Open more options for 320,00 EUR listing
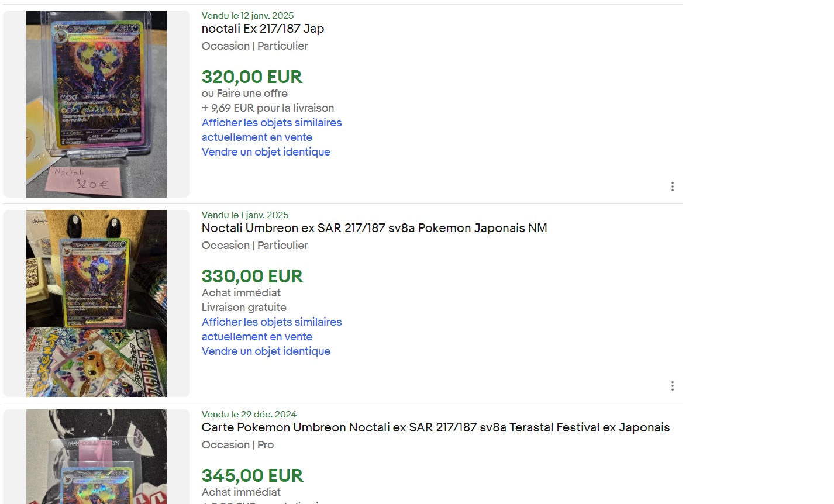The height and width of the screenshot is (504, 834). 672,187
